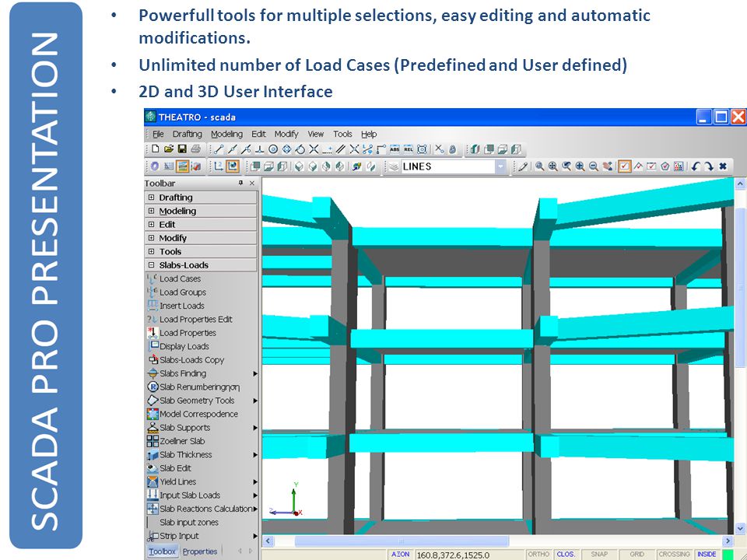
Task: Click the ABS coordinates icon
Action: coord(395,149)
